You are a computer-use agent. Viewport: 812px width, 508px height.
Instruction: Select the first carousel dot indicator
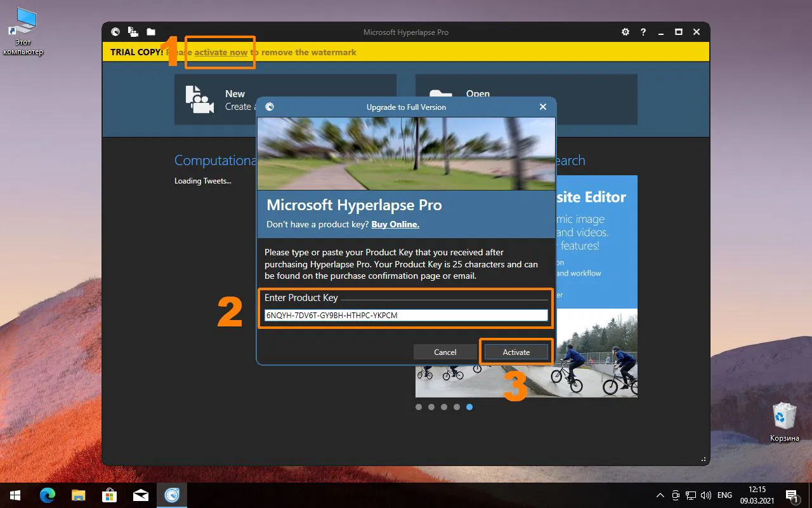click(419, 407)
